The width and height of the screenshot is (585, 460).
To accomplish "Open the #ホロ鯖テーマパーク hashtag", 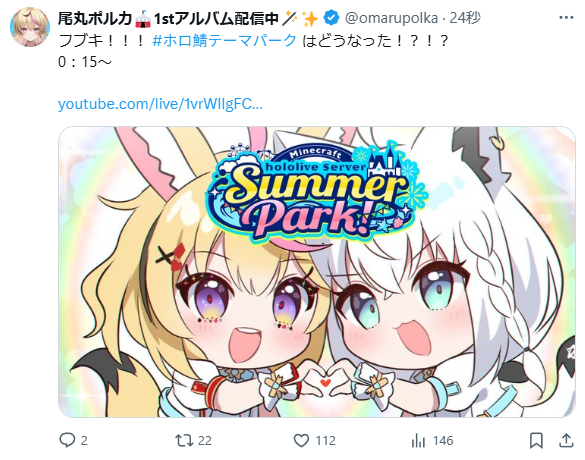I will pos(224,40).
